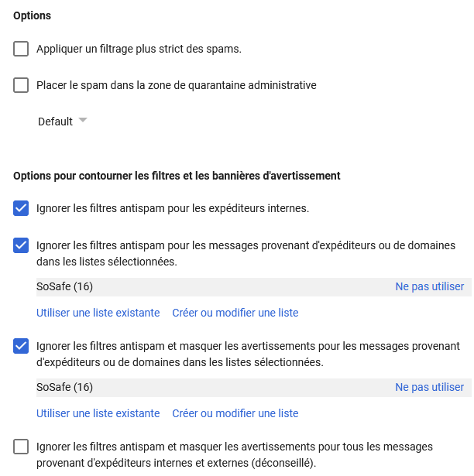Select the SoSafe (16) entry under the antispam-only option
The image size is (474, 476).
click(65, 287)
